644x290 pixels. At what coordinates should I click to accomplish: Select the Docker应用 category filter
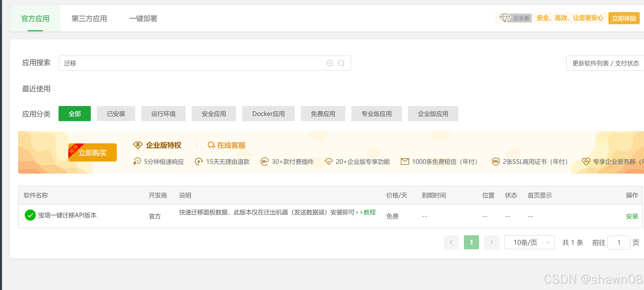(x=268, y=114)
